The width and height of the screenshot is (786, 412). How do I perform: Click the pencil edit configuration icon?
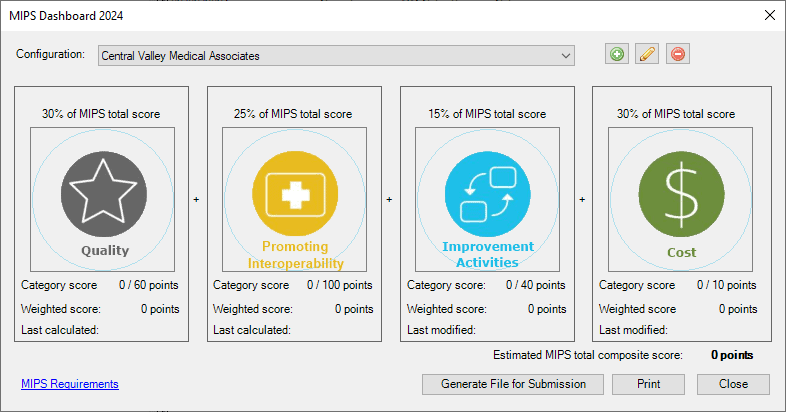(x=647, y=54)
